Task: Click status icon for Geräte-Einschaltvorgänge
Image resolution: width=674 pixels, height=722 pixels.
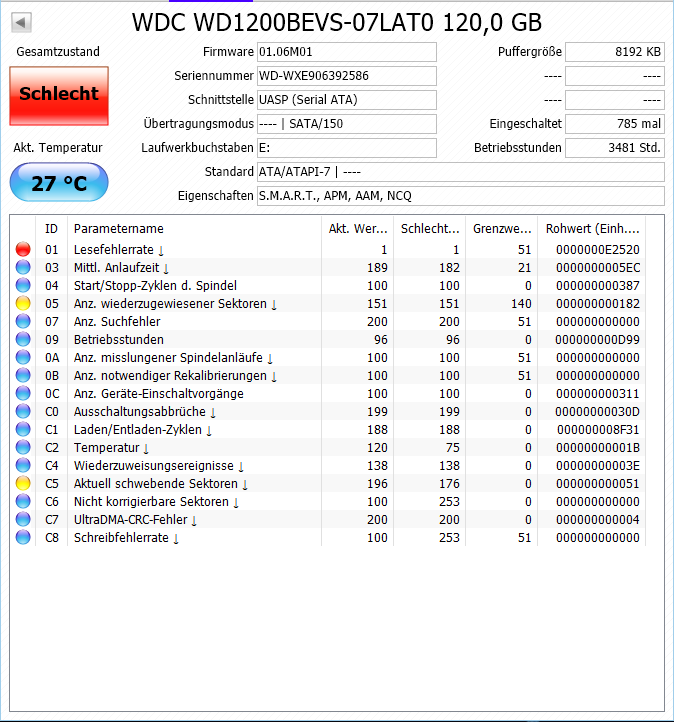Action: click(23, 393)
